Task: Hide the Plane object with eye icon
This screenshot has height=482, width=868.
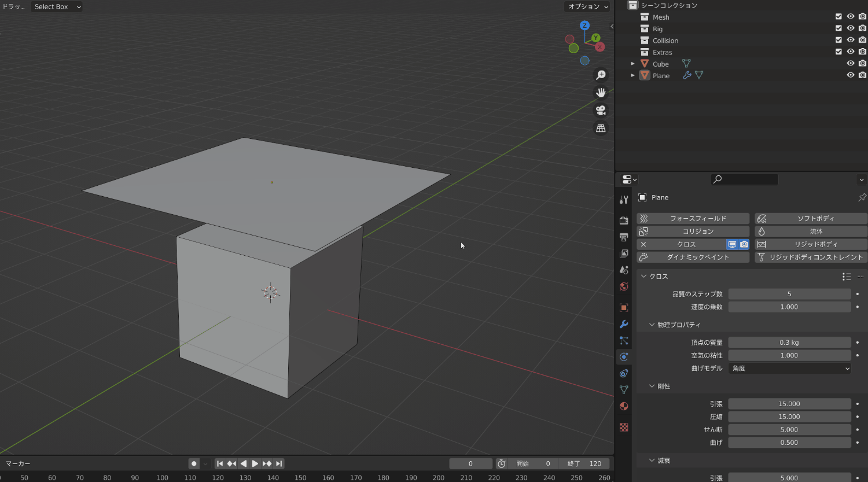Action: click(851, 75)
